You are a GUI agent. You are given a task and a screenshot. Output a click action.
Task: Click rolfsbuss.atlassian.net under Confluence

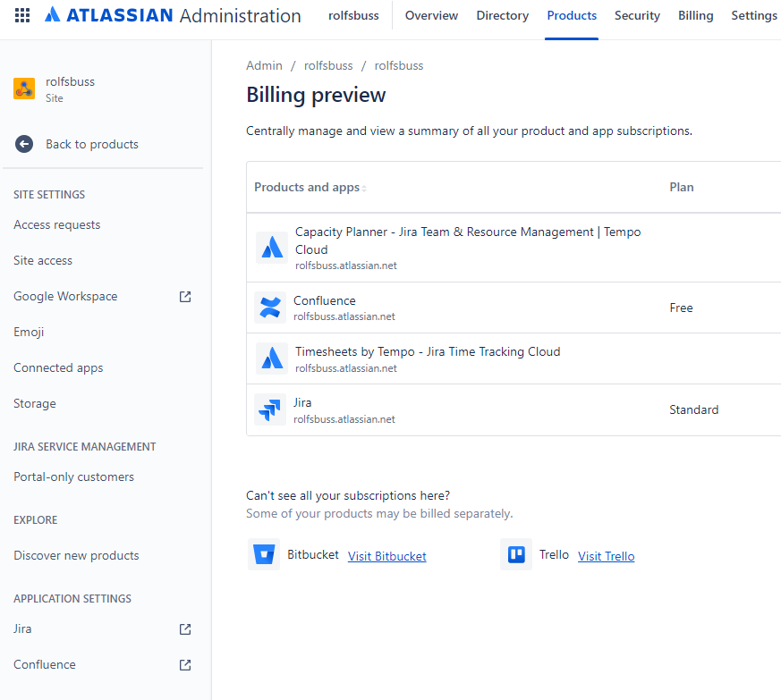pos(344,316)
